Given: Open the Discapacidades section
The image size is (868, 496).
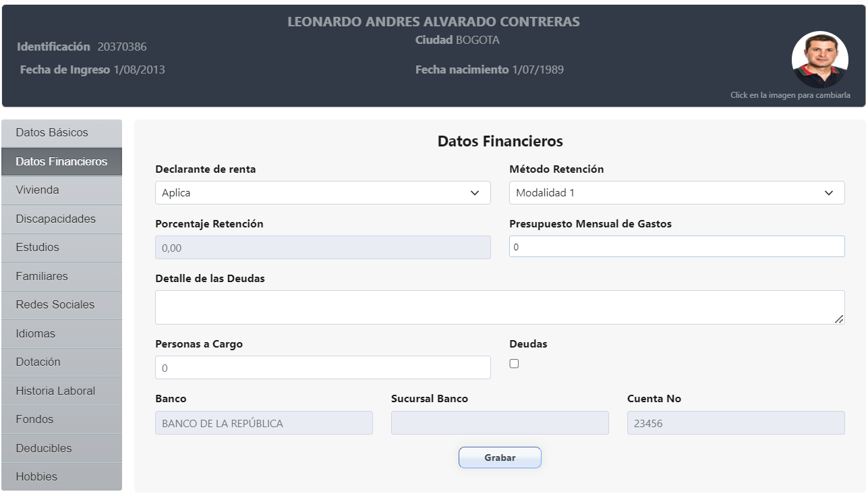Looking at the screenshot, I should 61,219.
